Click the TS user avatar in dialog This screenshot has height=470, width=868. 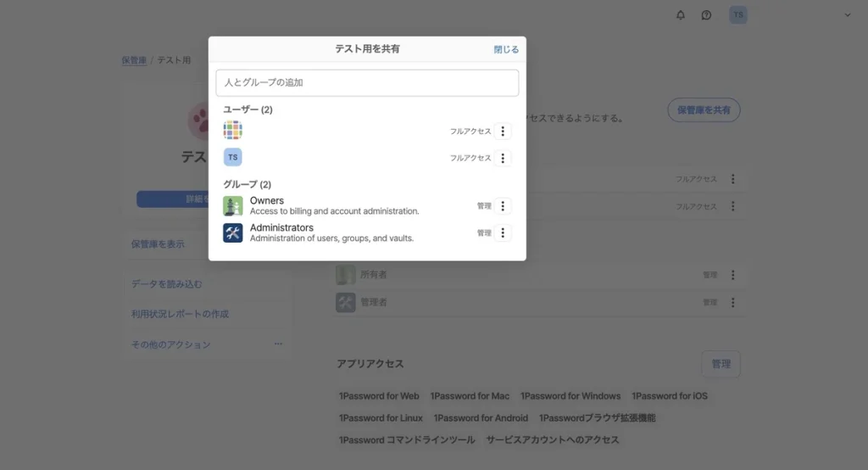(233, 158)
